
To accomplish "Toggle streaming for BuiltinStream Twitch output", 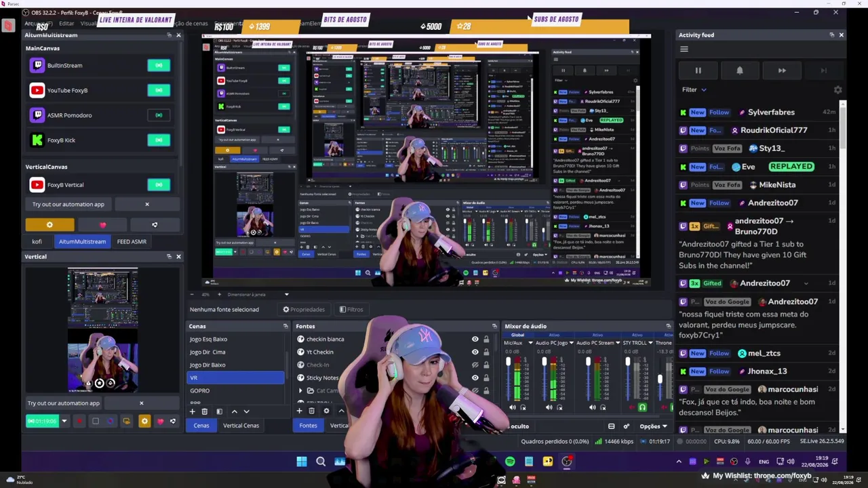I will tap(159, 66).
